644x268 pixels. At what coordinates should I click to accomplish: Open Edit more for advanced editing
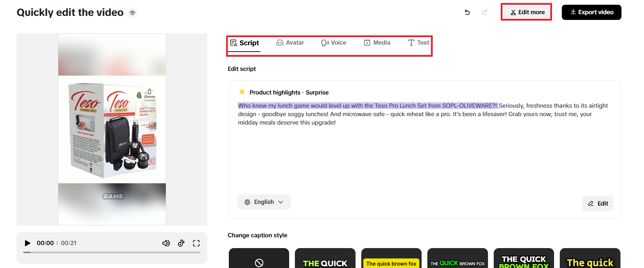click(x=527, y=12)
